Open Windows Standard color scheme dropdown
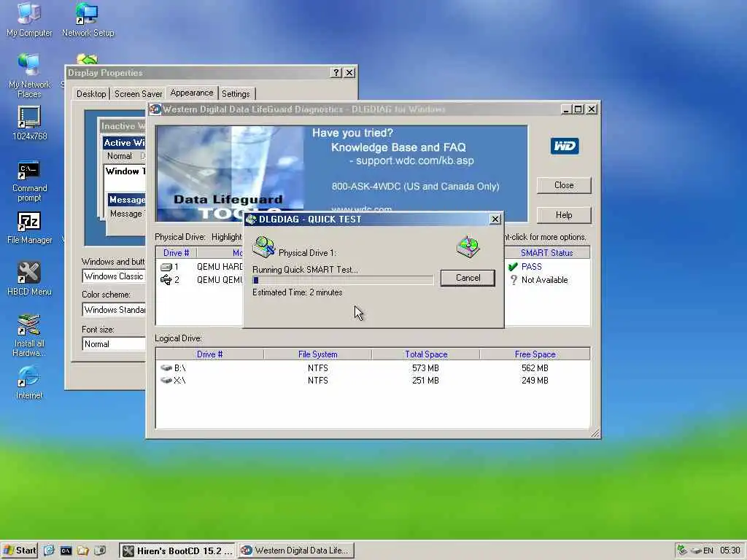 coord(115,309)
